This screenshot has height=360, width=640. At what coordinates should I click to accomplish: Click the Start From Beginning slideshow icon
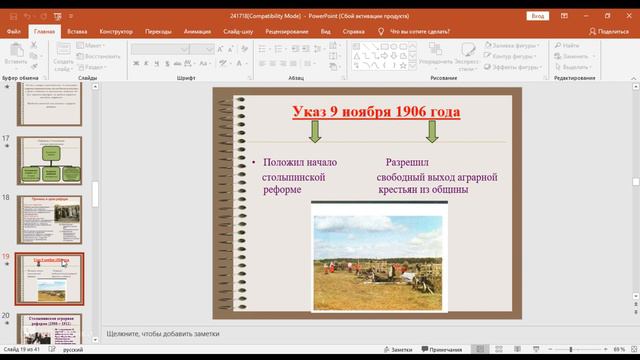coord(57,16)
